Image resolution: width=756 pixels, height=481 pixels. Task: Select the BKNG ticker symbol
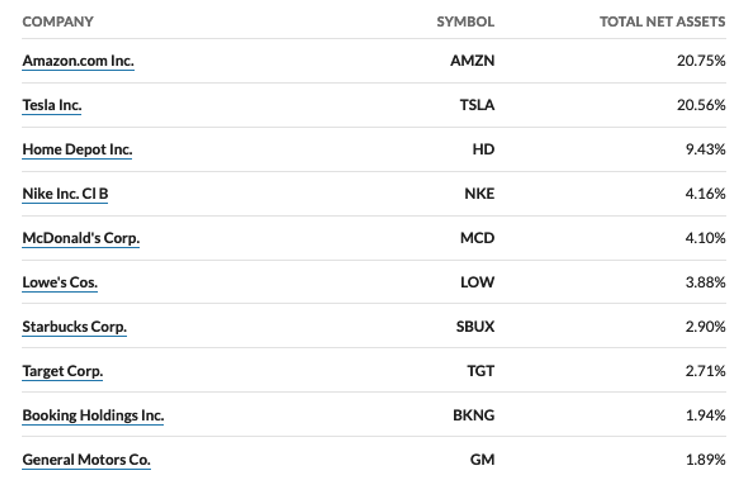(x=473, y=415)
